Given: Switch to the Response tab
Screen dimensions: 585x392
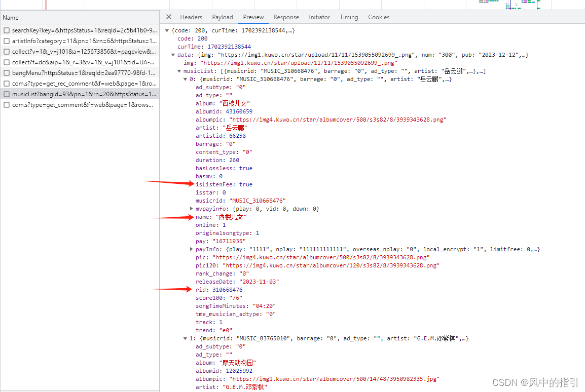Looking at the screenshot, I should click(286, 17).
